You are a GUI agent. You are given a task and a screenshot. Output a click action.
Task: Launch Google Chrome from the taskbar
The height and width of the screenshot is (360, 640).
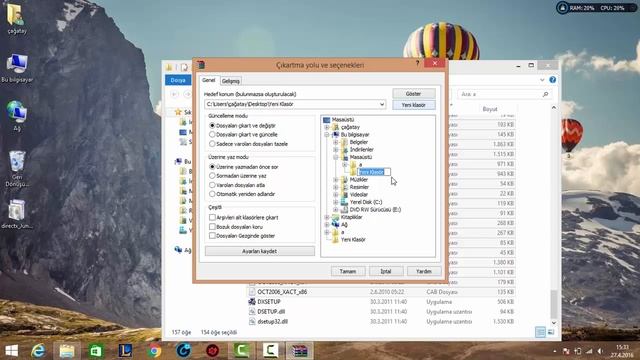click(x=154, y=351)
